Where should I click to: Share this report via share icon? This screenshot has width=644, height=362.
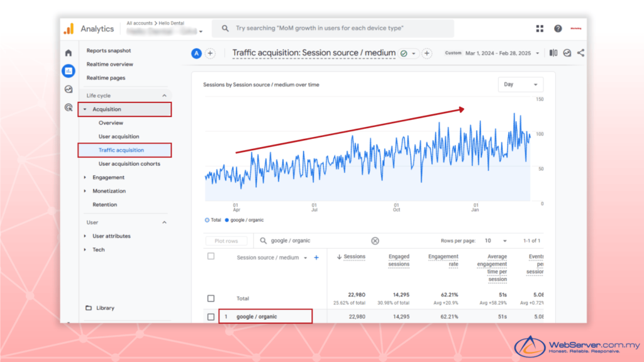pyautogui.click(x=580, y=53)
